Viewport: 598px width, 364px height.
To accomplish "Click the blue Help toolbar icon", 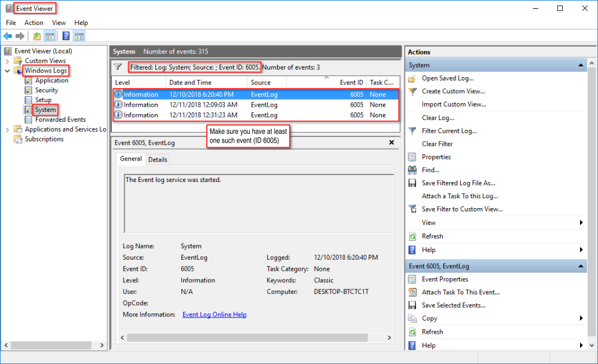I will 66,37.
